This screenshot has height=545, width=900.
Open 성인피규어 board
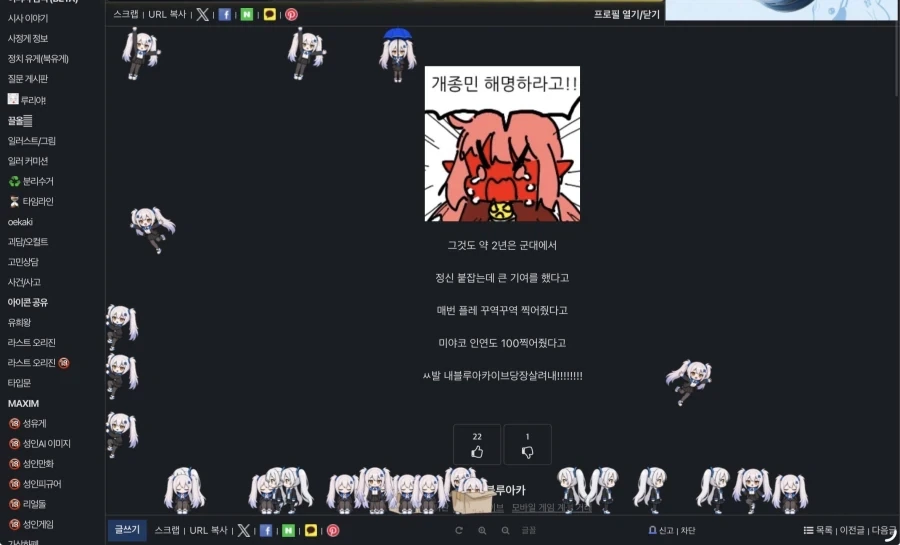(x=42, y=484)
